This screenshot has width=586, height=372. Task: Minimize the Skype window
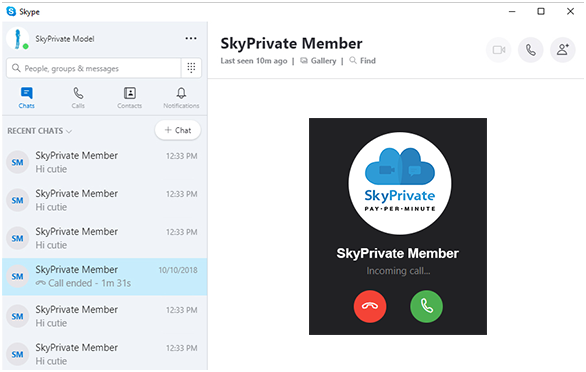point(512,12)
